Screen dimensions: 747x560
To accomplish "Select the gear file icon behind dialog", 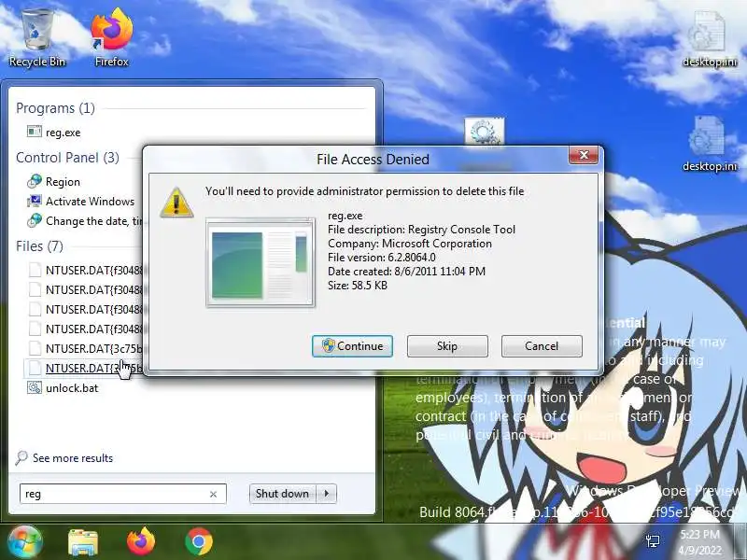I will (484, 132).
